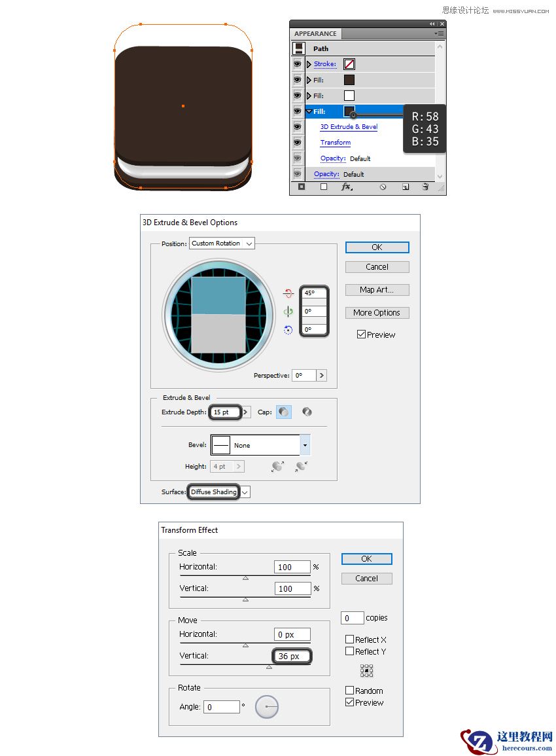556x756 pixels.
Task: Collapse the Appearance panel with double arrows
Action: coord(432,24)
